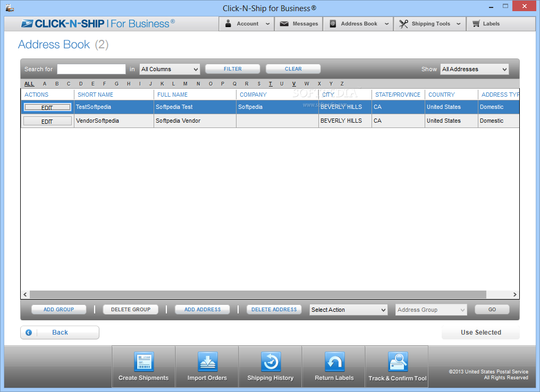Open the Create Shipments tool icon
Screen dimensions: 540x392
point(144,361)
